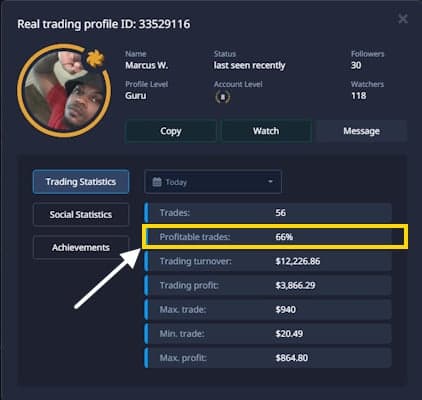Image resolution: width=422 pixels, height=400 pixels.
Task: Click the Watch button
Action: point(266,131)
